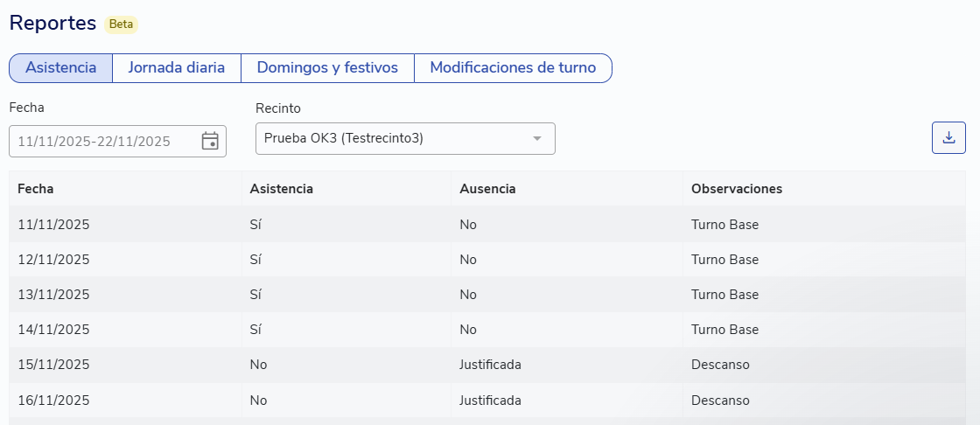Click Descanso in the 16/11/2025 row

click(x=720, y=400)
